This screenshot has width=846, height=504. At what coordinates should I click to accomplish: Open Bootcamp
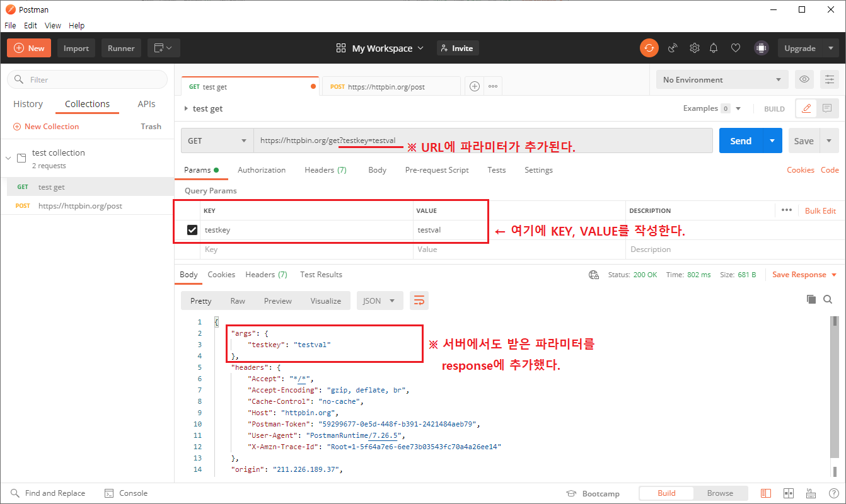(593, 493)
